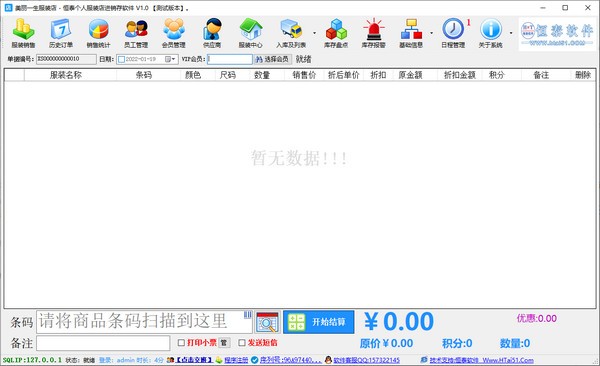The image size is (600, 366).
Task: Open 历史订单 history orders calendar icon
Action: click(x=61, y=33)
